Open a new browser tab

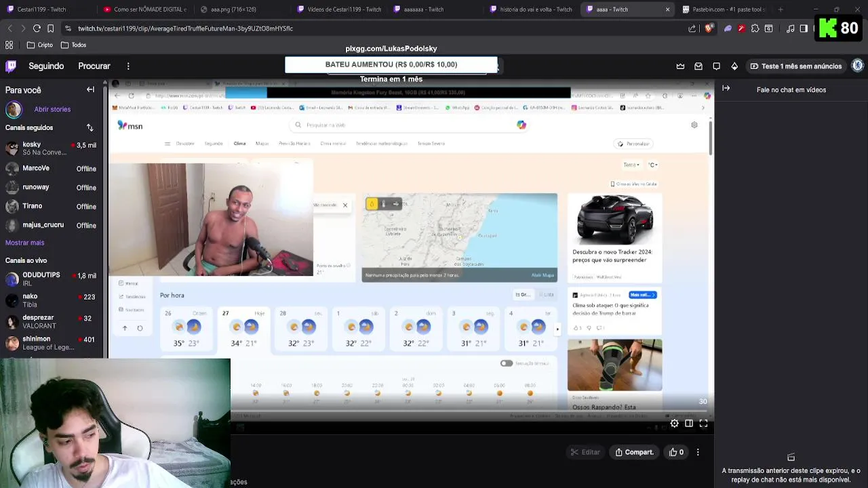click(781, 9)
